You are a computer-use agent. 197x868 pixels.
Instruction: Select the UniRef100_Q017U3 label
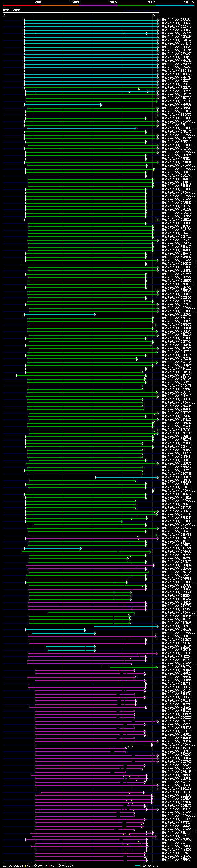(x=177, y=101)
